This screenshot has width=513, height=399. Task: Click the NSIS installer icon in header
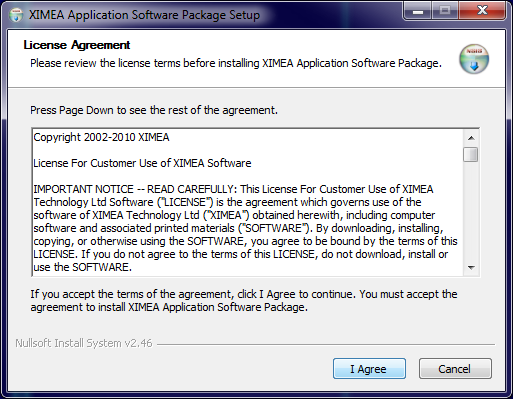coord(474,59)
